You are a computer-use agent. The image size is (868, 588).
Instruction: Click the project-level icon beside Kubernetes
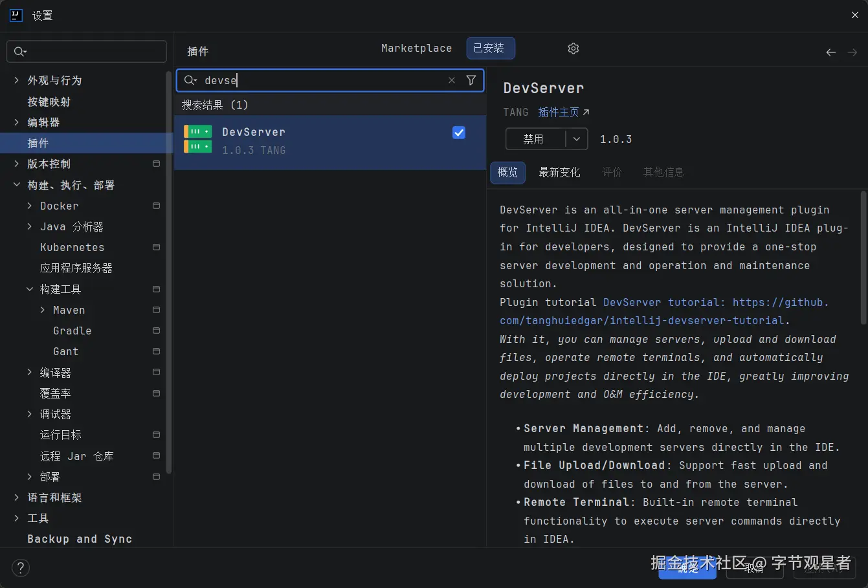(156, 247)
